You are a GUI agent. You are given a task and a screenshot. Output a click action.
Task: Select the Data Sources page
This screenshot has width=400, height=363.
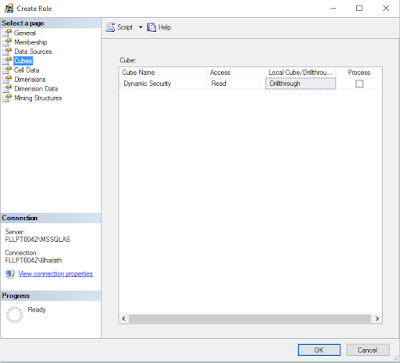(x=33, y=51)
